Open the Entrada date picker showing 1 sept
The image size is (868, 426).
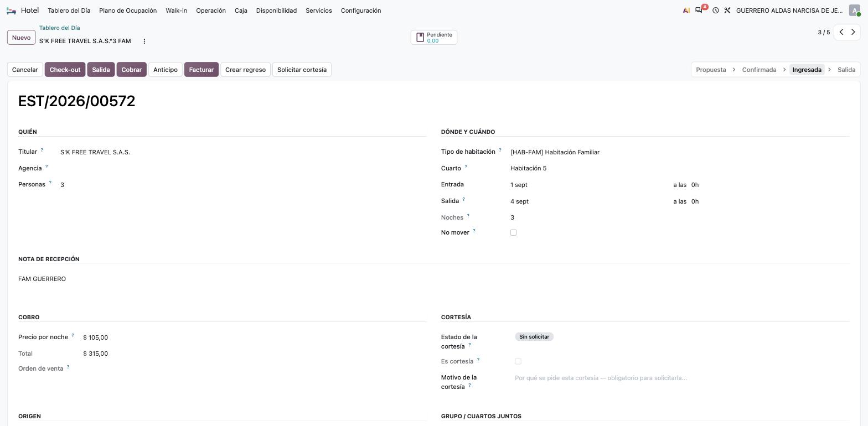point(588,185)
